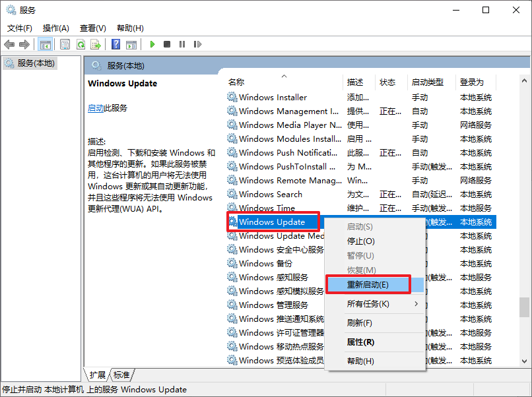Click the show/hide console tree icon
Image resolution: width=532 pixels, height=397 pixels.
click(x=46, y=44)
